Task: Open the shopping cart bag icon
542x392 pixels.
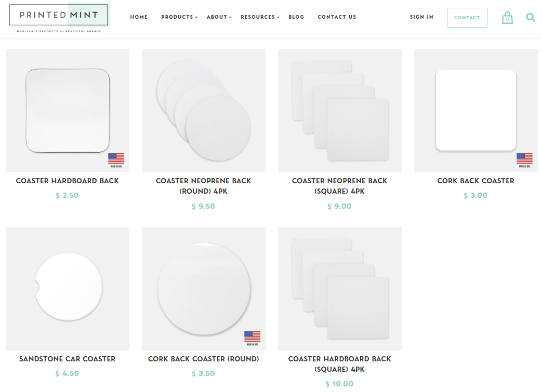Action: (507, 17)
